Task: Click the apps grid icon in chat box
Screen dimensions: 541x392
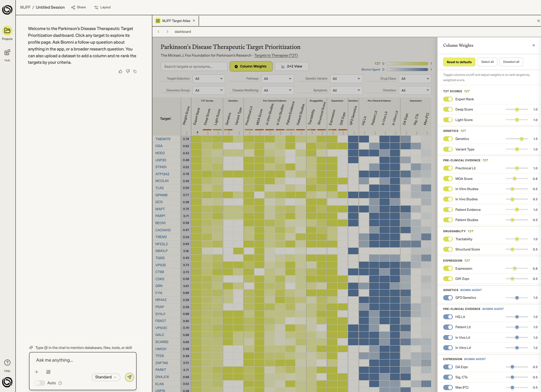Action: pos(48,372)
